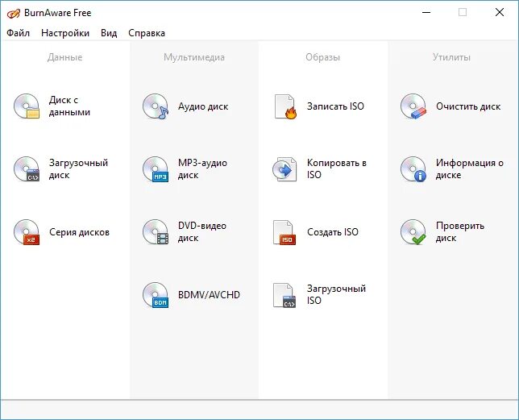Choose the MP3-аудио диск icon
519x420 pixels.
pos(156,168)
